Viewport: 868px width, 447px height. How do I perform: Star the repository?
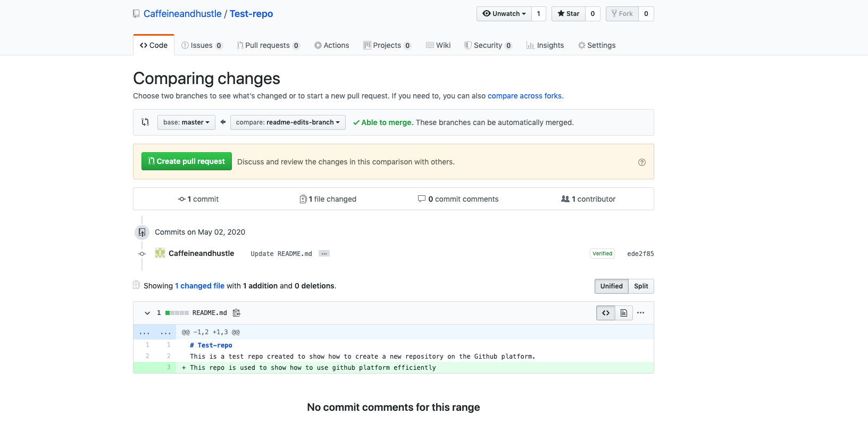click(569, 14)
